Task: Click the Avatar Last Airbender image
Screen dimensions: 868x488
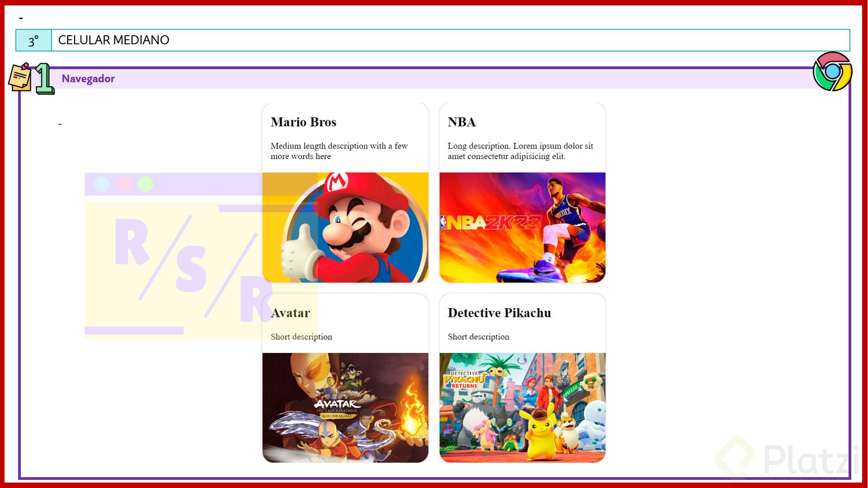Action: coord(345,408)
